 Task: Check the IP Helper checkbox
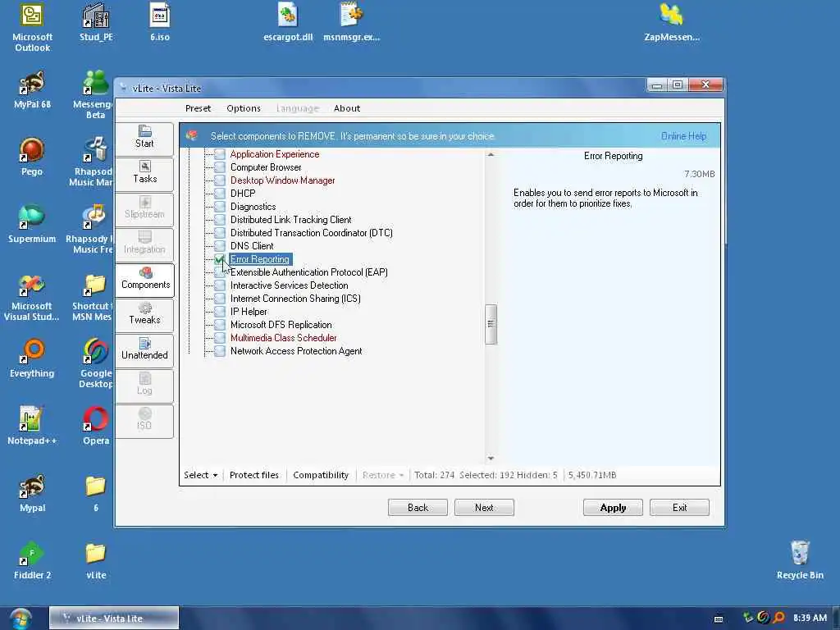tap(220, 312)
